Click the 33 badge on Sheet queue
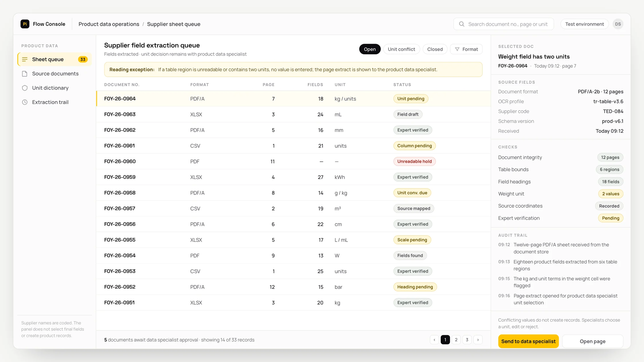 tap(83, 59)
